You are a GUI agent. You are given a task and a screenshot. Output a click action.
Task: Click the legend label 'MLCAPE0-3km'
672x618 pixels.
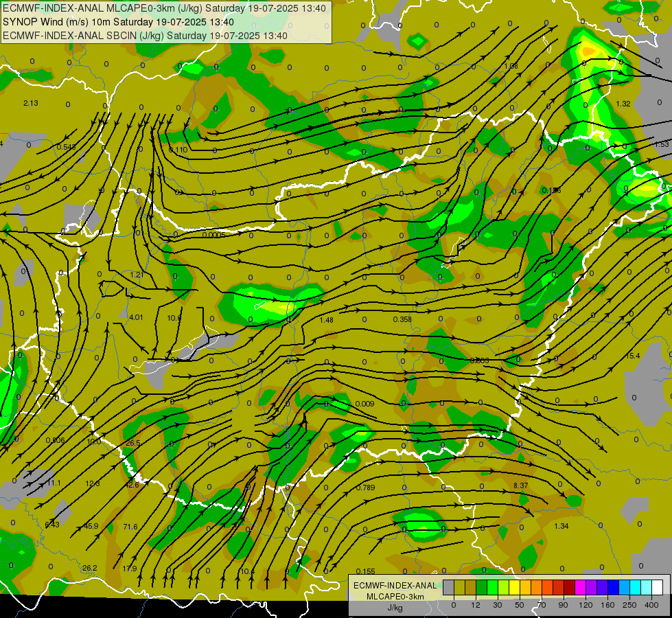(395, 596)
